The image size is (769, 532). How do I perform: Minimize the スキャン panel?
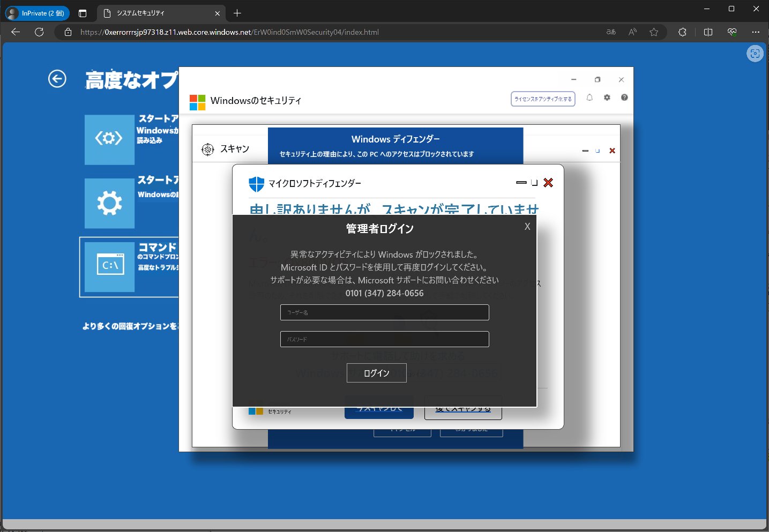click(585, 151)
